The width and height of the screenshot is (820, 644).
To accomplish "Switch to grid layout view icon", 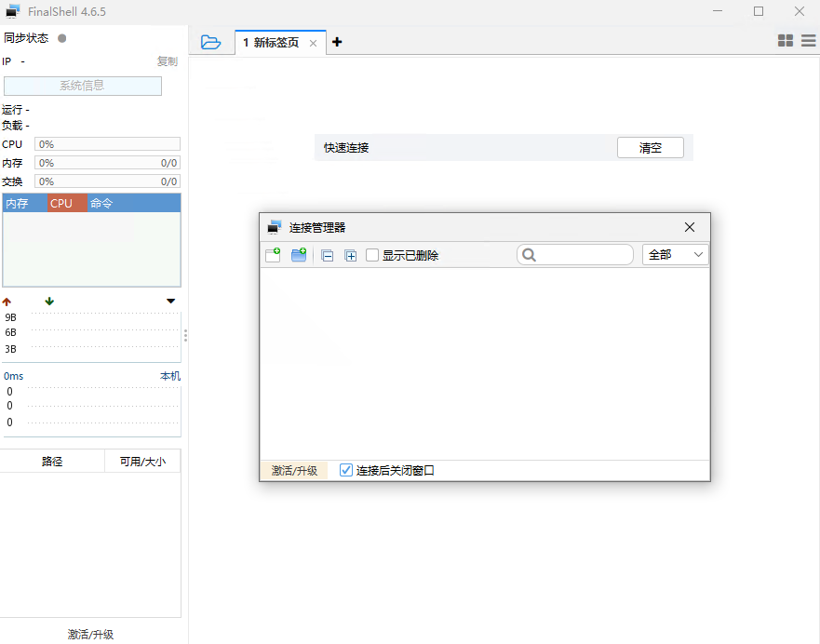I will [785, 41].
